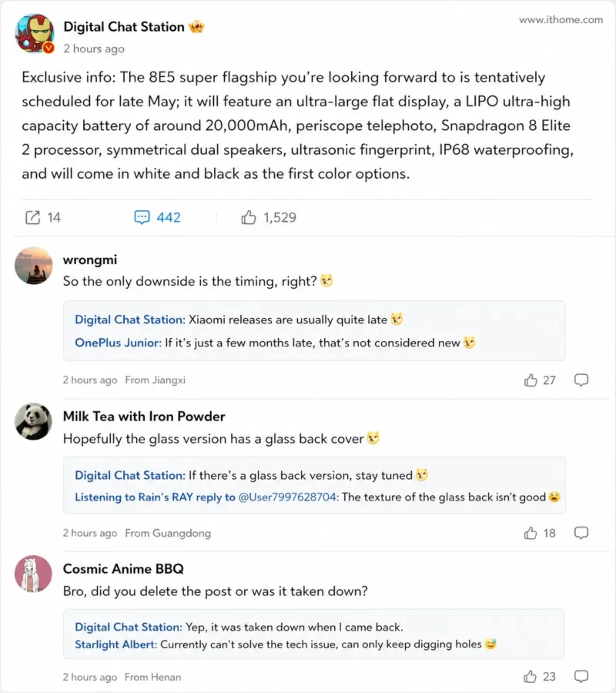Like Milk Tea with Iron Powder's comment
Screen dimensions: 616x693
tap(531, 533)
